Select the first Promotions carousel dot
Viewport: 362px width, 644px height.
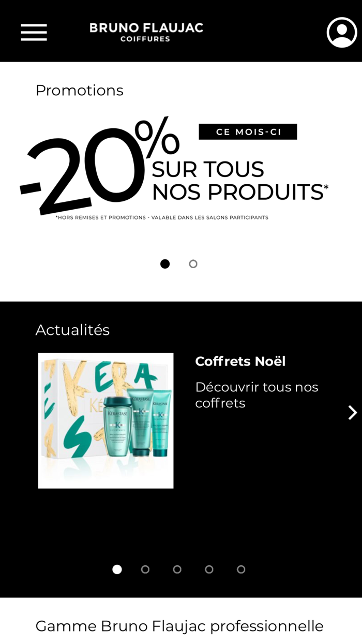165,264
